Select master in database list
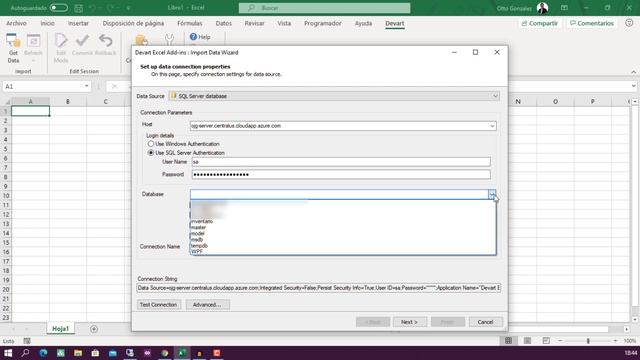640x360 pixels. (343, 227)
